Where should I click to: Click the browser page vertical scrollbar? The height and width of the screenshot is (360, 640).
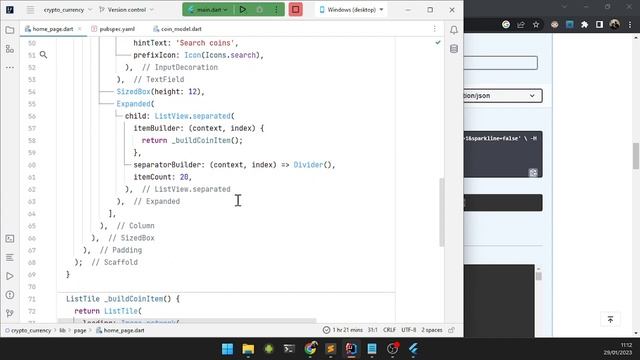636,155
